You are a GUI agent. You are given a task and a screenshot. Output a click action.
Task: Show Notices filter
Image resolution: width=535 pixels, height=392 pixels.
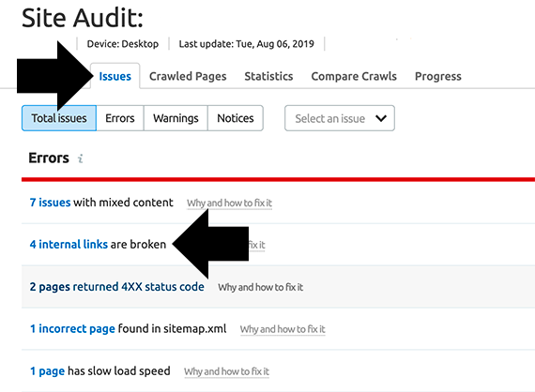(236, 118)
